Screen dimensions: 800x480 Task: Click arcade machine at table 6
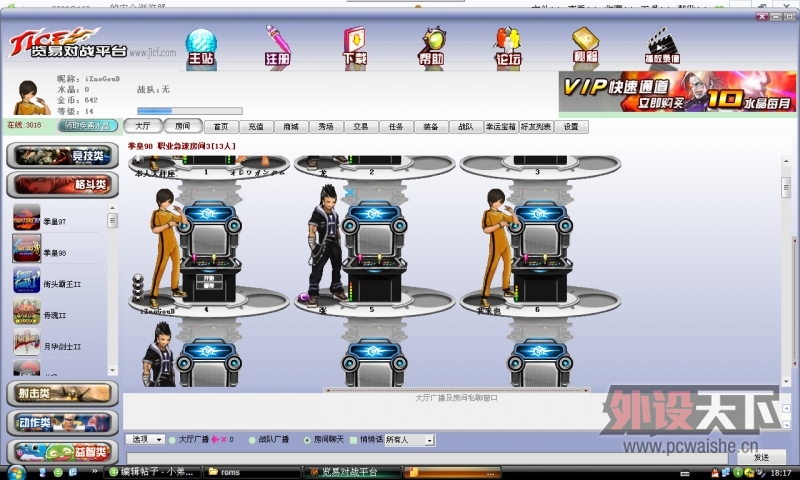coord(540,252)
